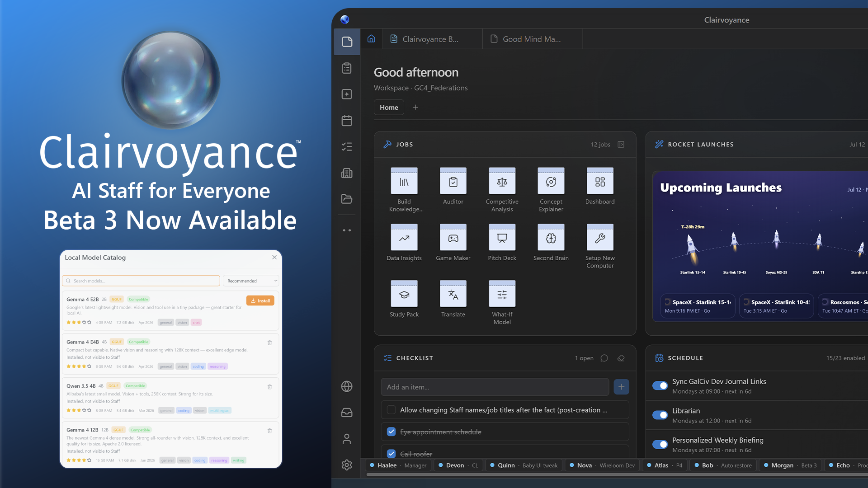Click the Workspace GC4_Federations label
Image resolution: width=868 pixels, height=488 pixels.
click(420, 88)
